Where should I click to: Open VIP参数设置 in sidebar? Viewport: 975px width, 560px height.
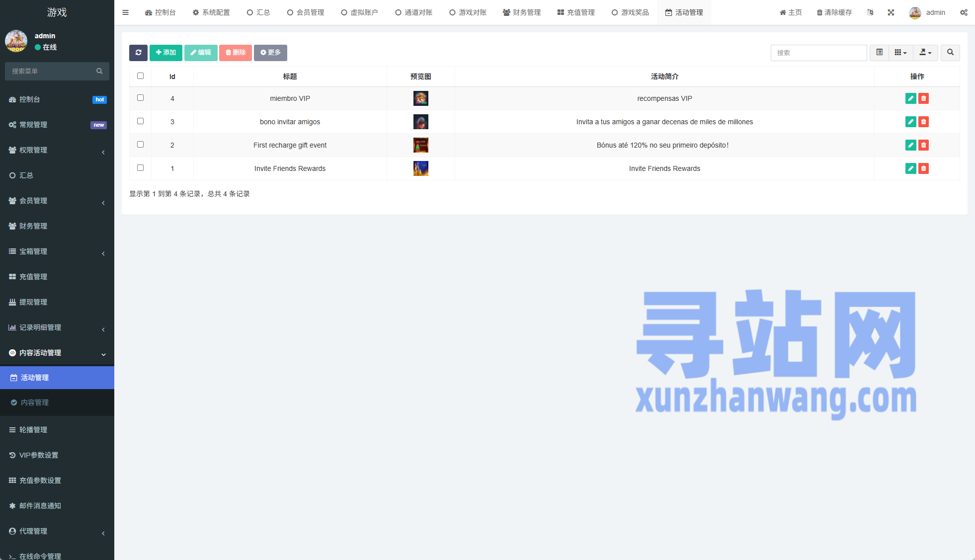[57, 455]
